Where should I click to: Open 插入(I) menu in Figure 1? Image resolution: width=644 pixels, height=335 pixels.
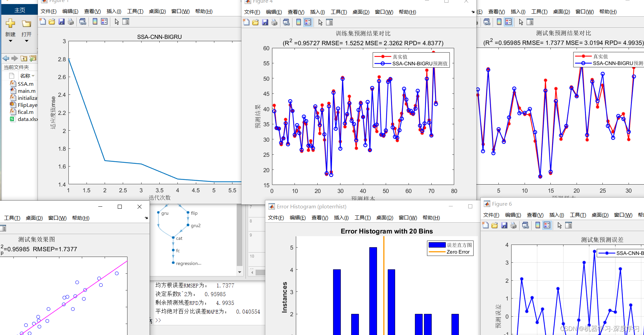[x=114, y=11]
